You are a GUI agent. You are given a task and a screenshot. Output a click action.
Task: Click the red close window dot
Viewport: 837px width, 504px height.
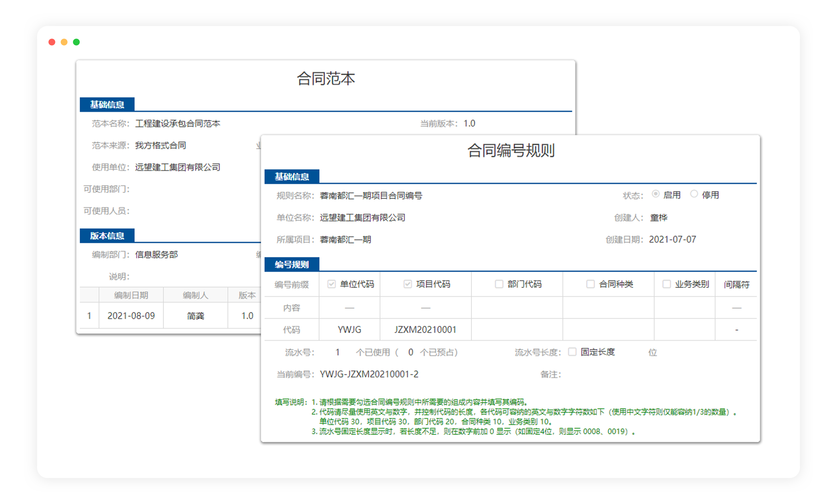click(x=52, y=42)
